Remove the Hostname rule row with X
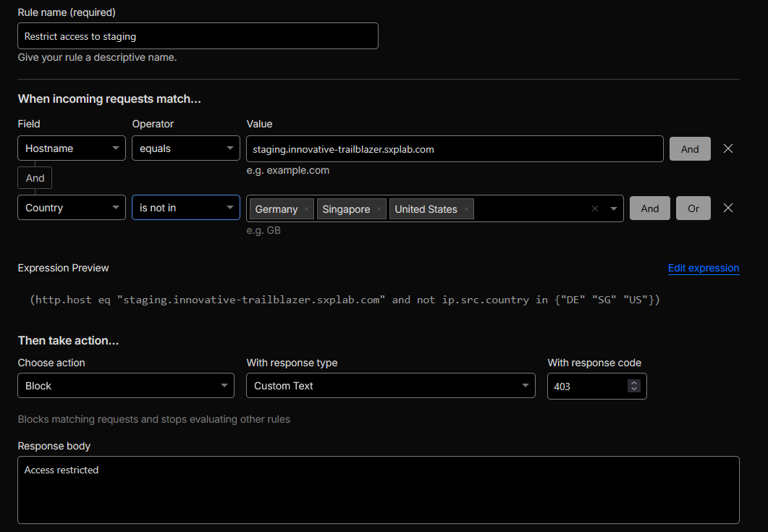This screenshot has height=532, width=768. click(x=728, y=148)
